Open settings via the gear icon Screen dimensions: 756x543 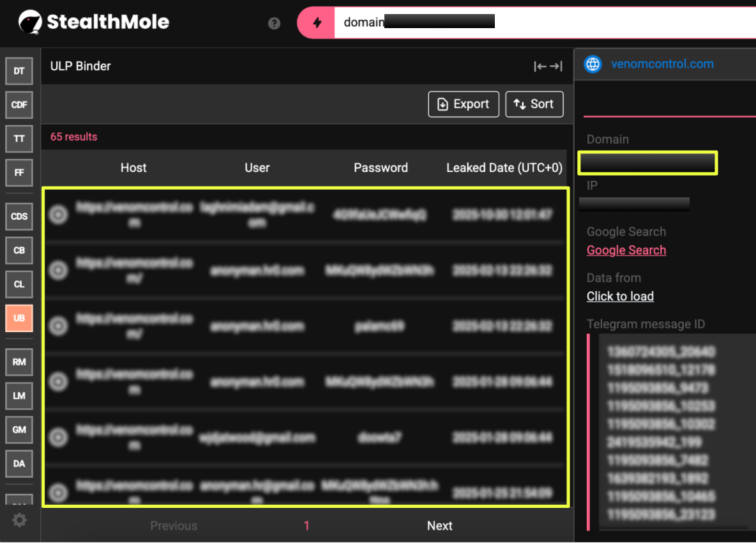20,521
